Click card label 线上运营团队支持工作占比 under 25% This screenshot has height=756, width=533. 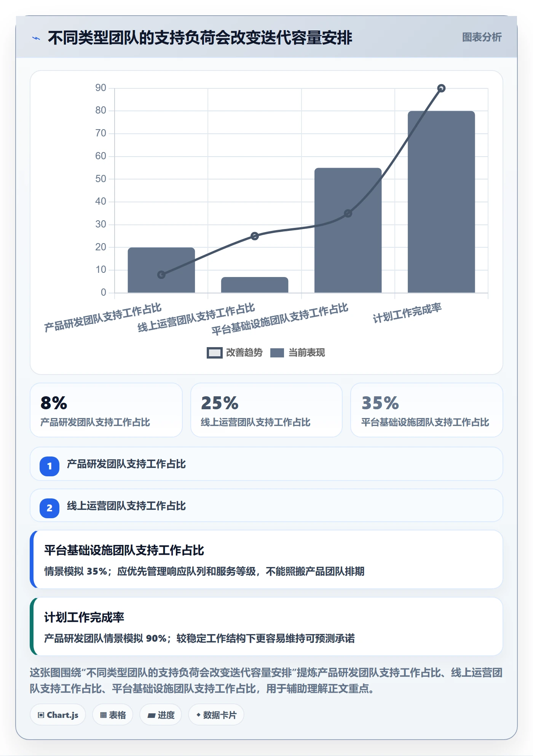[x=255, y=422]
